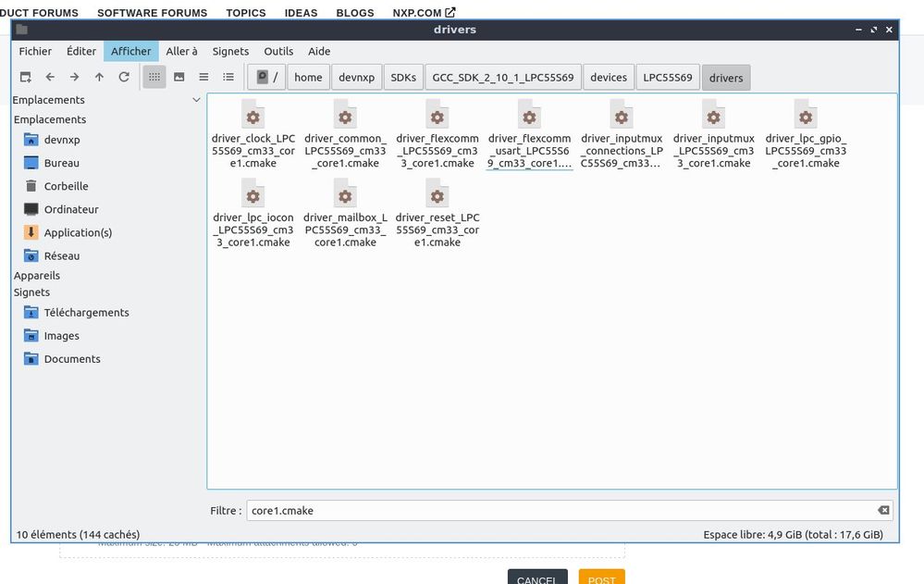Open the Aide menu
The width and height of the screenshot is (924, 584).
[x=319, y=51]
